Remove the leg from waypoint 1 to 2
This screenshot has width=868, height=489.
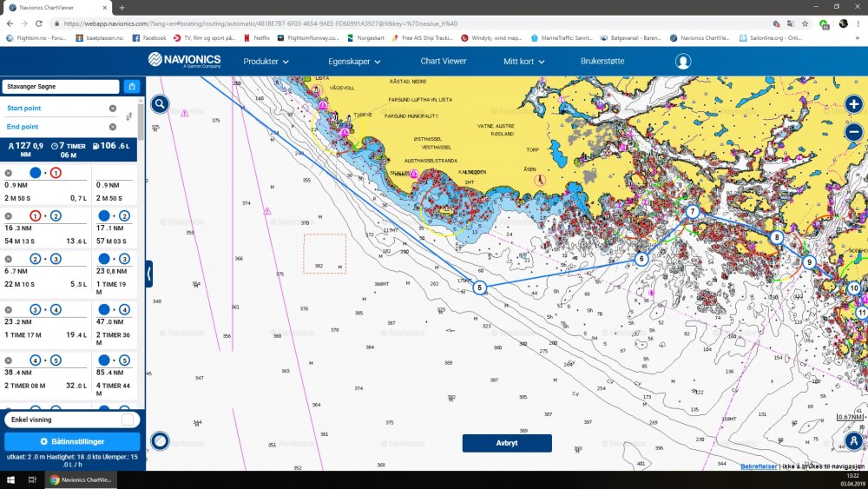[9, 216]
